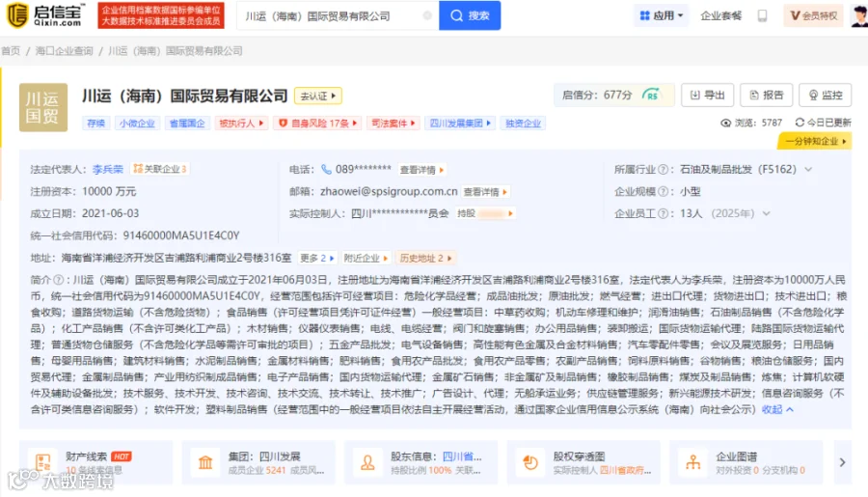Open 关联企业 3 related companies tag
The height and width of the screenshot is (497, 868).
(x=159, y=169)
